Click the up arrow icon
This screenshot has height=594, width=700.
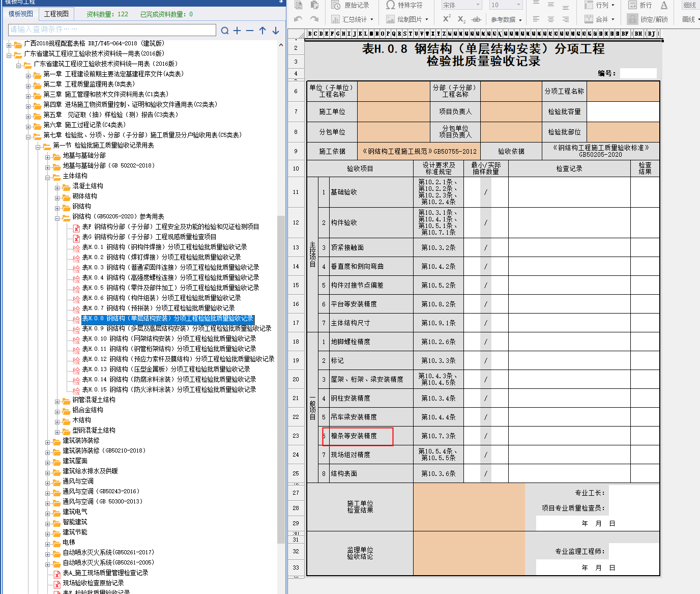pos(262,31)
